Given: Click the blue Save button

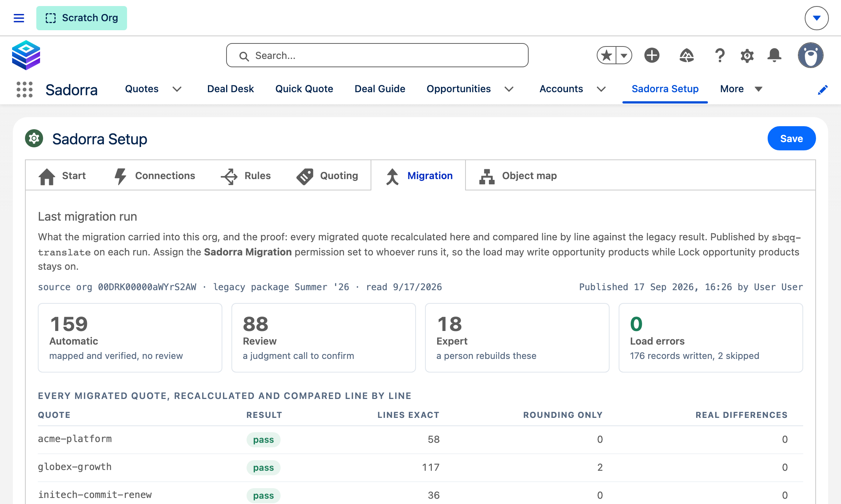Looking at the screenshot, I should tap(791, 138).
